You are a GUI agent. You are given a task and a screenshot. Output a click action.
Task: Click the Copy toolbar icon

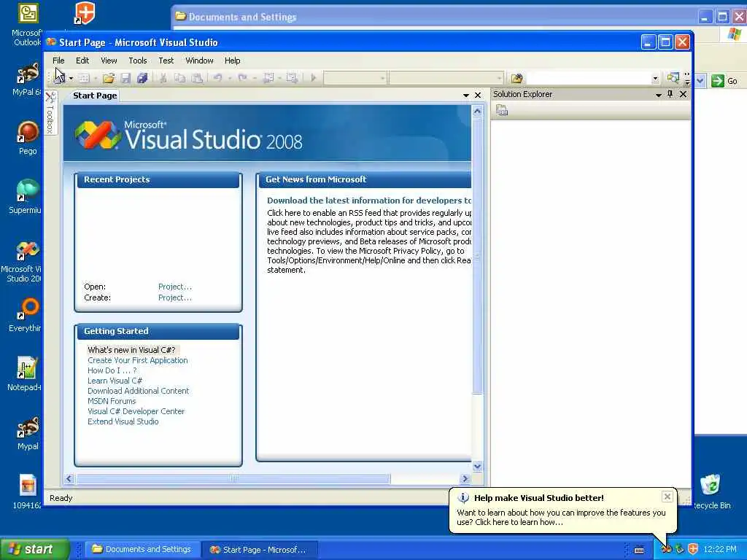coord(179,78)
